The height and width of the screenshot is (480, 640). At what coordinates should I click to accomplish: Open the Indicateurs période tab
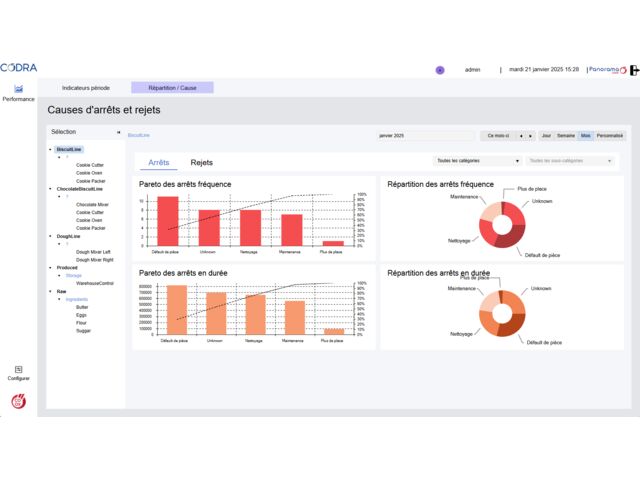click(x=86, y=88)
